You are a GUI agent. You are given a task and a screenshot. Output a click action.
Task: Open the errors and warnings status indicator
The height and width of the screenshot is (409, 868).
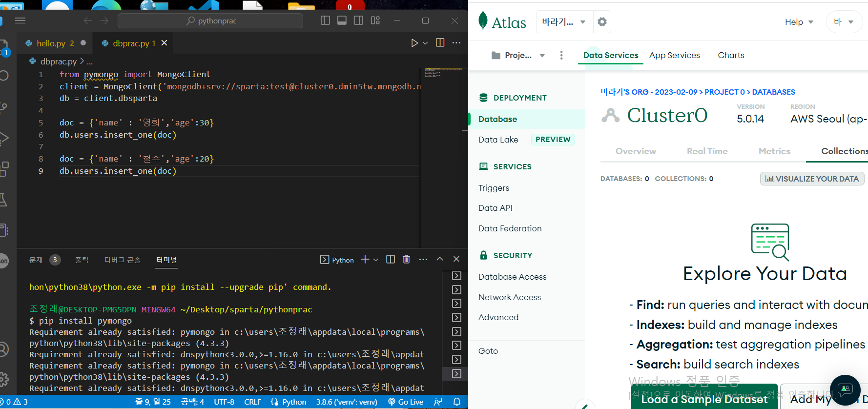click(15, 402)
